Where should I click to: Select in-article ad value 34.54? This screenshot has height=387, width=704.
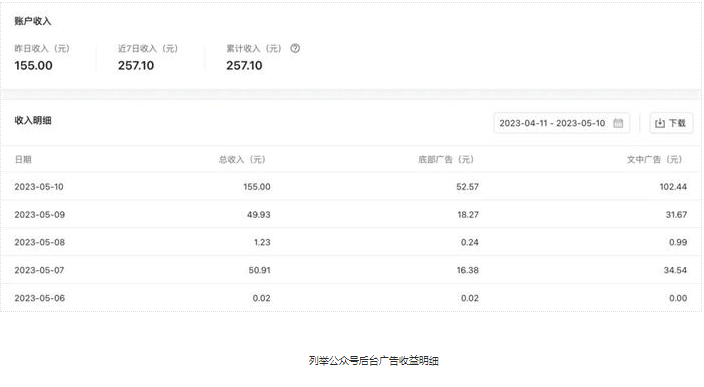click(x=675, y=270)
